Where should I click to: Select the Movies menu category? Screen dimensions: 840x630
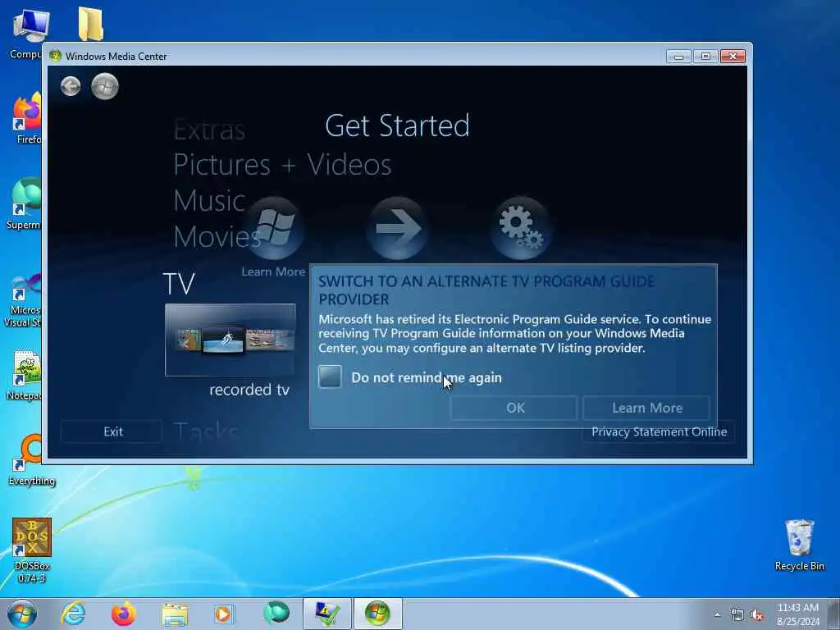(217, 237)
